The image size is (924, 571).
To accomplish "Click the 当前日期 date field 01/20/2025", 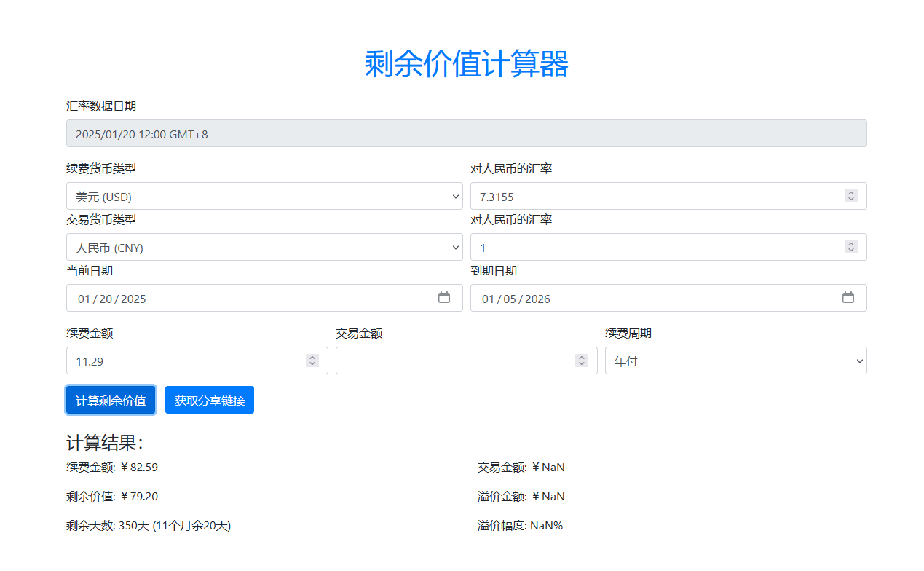I will tap(264, 298).
